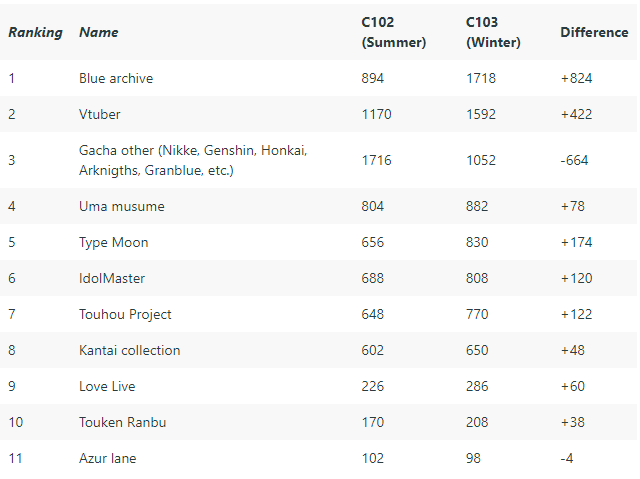The image size is (640, 479).
Task: Select the Vtuber row name
Action: pos(100,114)
